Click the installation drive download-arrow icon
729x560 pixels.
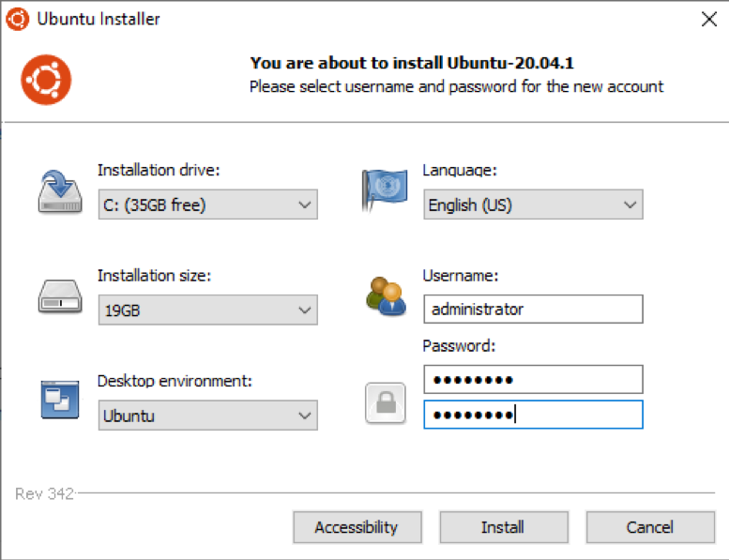pos(60,192)
